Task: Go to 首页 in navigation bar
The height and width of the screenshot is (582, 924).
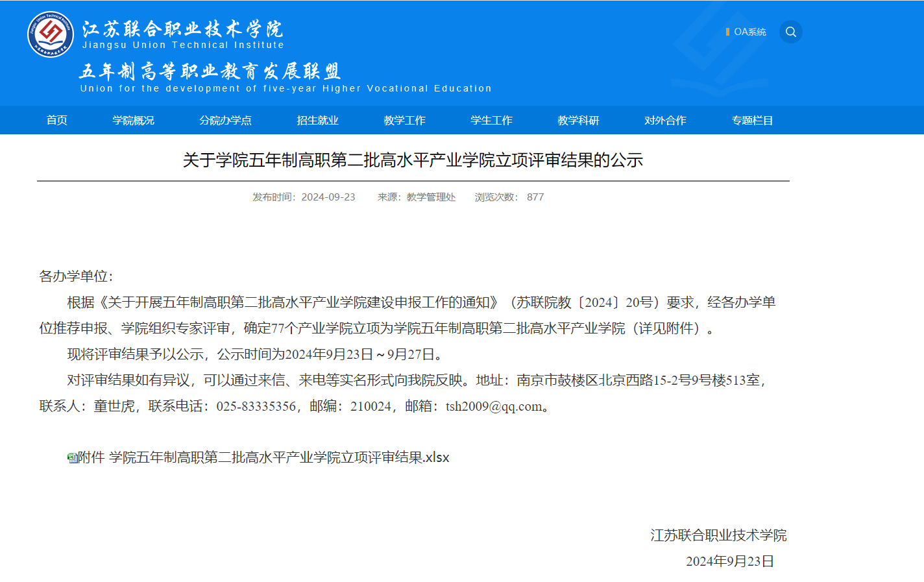Action: (57, 120)
